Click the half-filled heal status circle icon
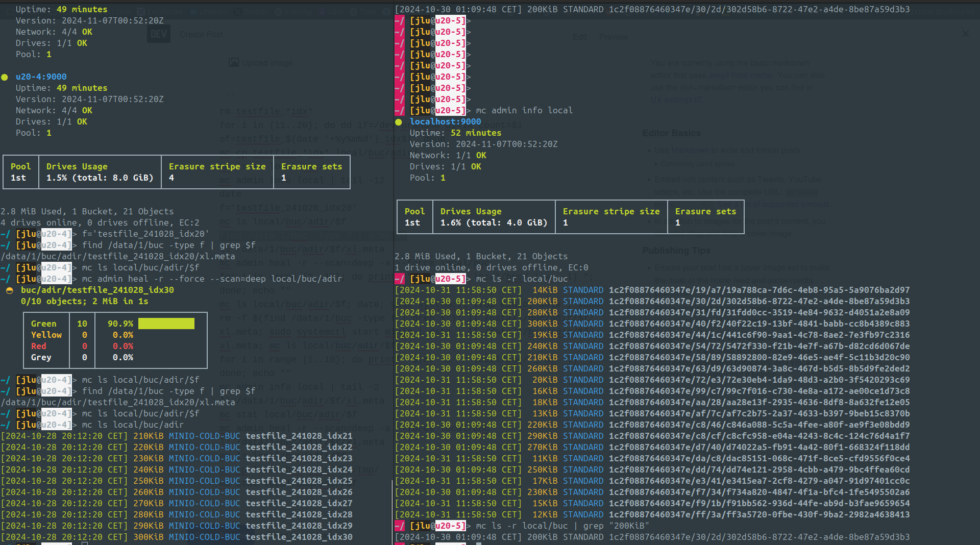980x545 pixels. (9, 290)
